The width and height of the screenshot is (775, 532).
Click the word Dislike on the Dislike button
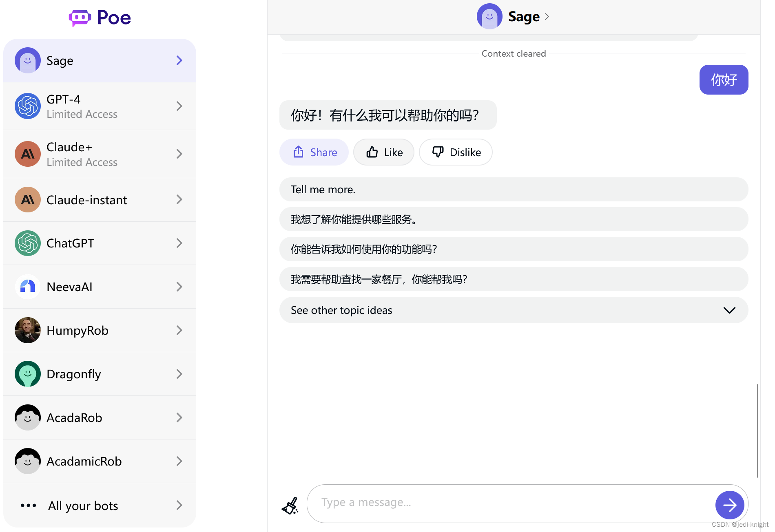(465, 152)
